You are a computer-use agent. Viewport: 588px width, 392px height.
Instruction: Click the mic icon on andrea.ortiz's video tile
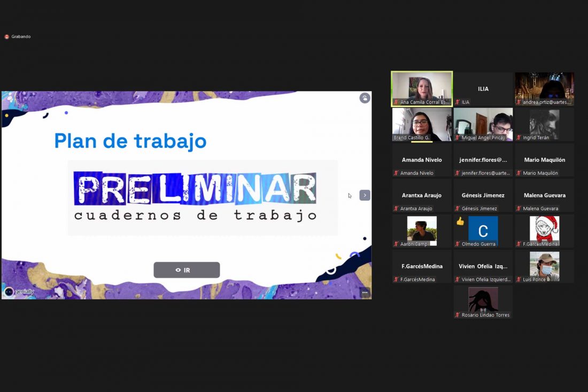point(518,102)
